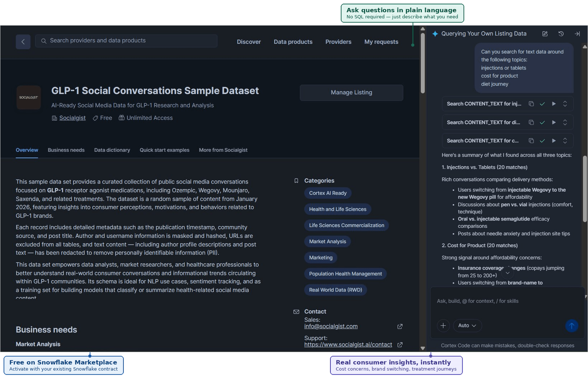Screen dimensions: 588x381
Task: Open the external link icon beside the support URL
Action: tap(400, 345)
